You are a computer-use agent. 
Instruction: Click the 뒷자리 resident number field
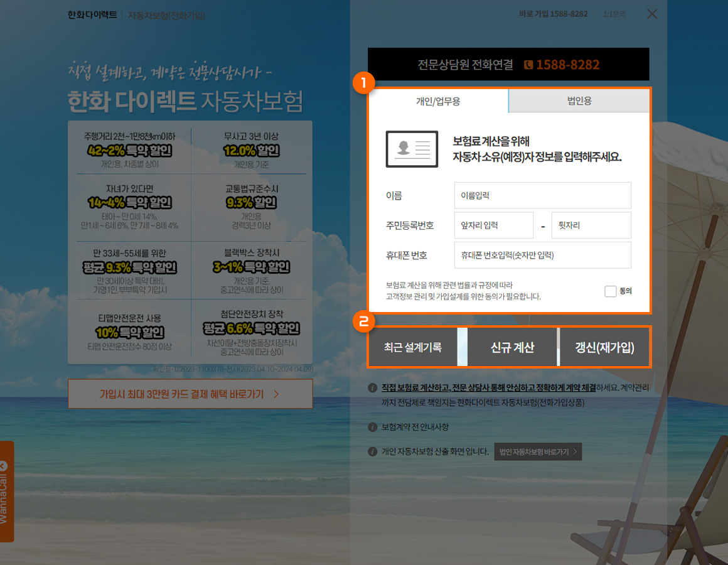pos(591,225)
